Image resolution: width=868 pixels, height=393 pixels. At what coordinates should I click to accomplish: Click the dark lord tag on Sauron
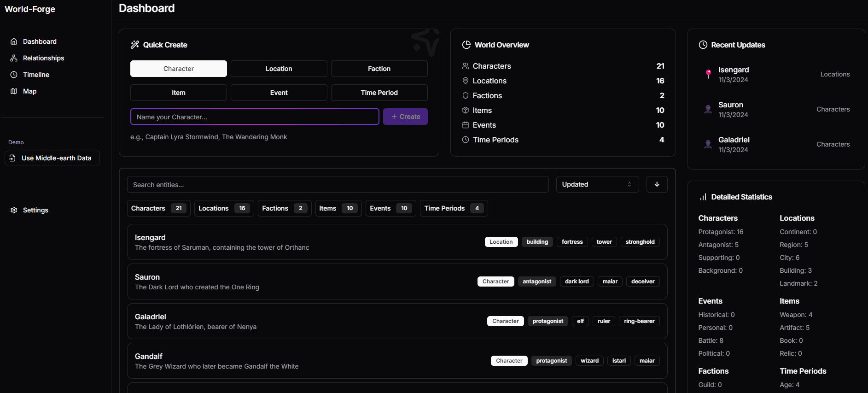tap(577, 282)
